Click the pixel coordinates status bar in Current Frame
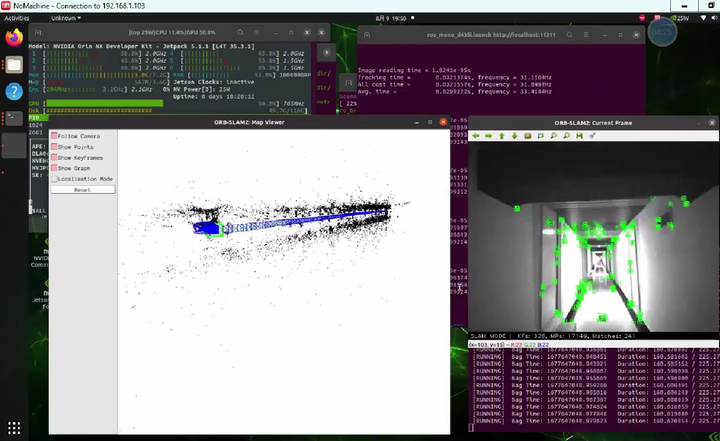Image resolution: width=720 pixels, height=441 pixels. point(593,345)
